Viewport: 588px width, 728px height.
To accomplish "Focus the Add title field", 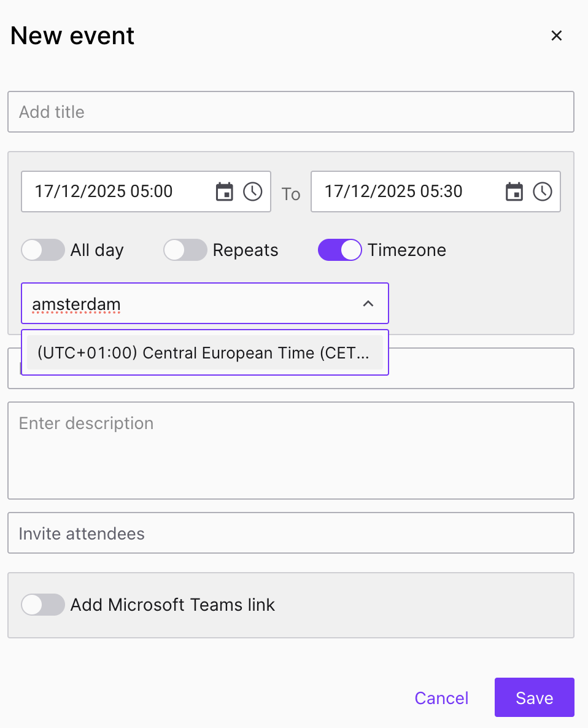I will pyautogui.click(x=291, y=112).
